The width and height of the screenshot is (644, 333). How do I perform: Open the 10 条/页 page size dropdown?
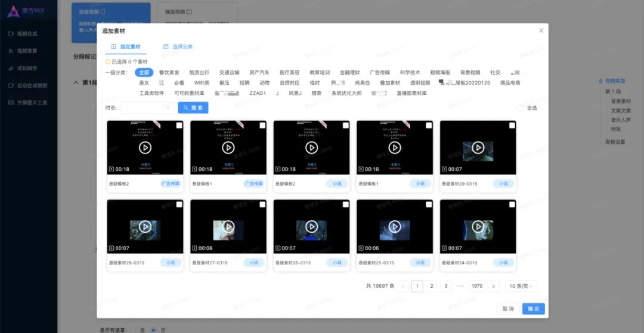click(x=521, y=286)
